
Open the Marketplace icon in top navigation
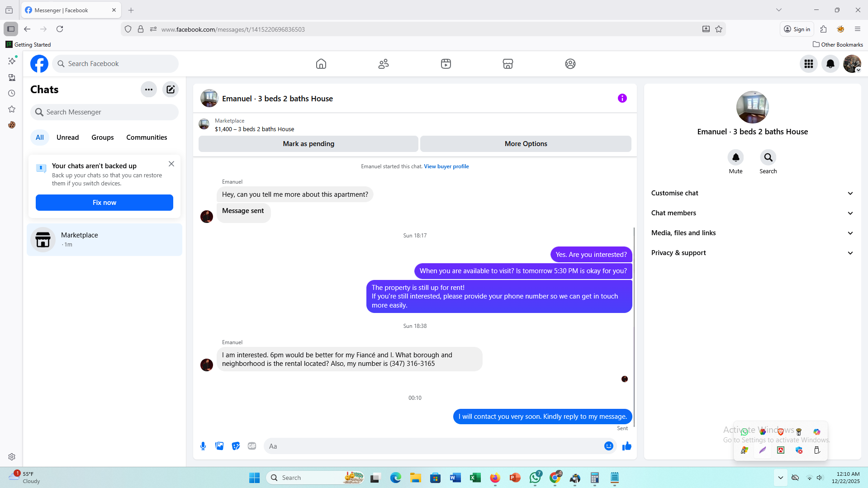508,64
